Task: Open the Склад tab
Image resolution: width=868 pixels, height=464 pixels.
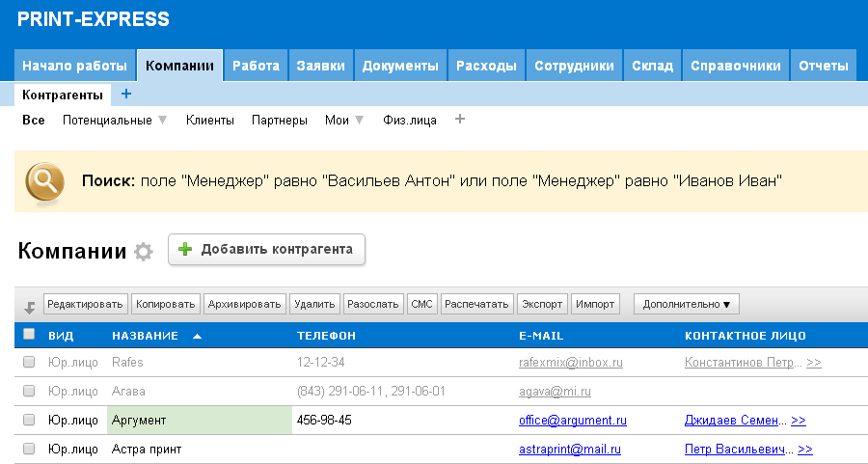Action: tap(652, 66)
